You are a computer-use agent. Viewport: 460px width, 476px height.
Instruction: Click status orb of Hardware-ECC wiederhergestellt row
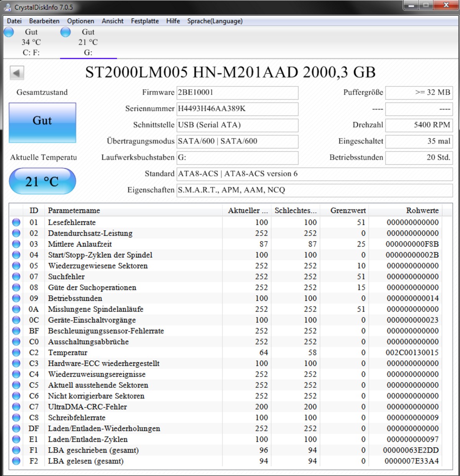click(16, 363)
